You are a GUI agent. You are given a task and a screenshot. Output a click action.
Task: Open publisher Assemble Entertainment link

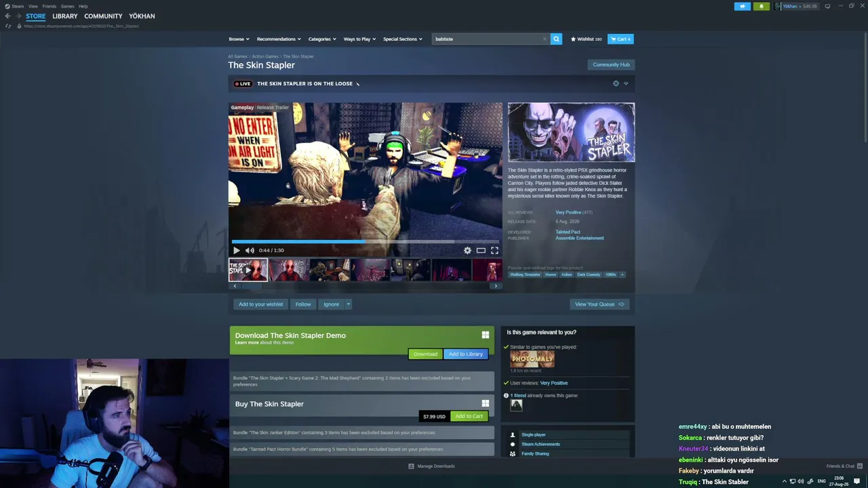click(x=580, y=238)
